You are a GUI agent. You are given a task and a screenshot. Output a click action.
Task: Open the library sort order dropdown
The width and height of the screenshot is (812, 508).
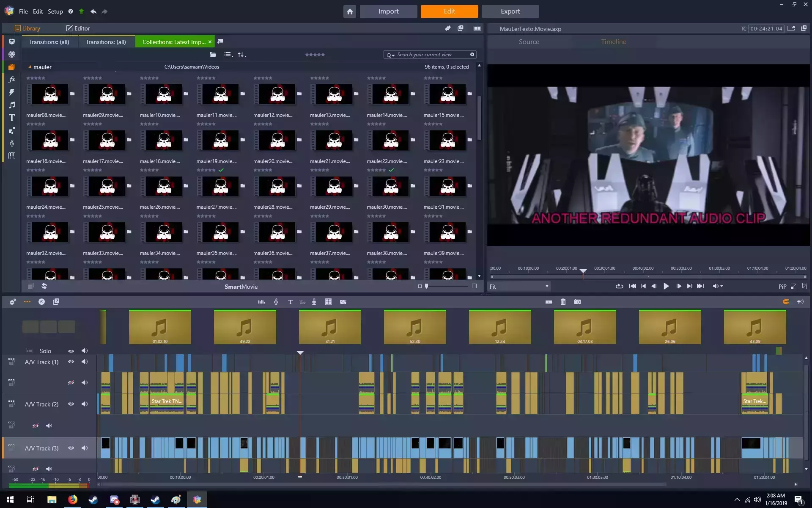[x=242, y=55]
